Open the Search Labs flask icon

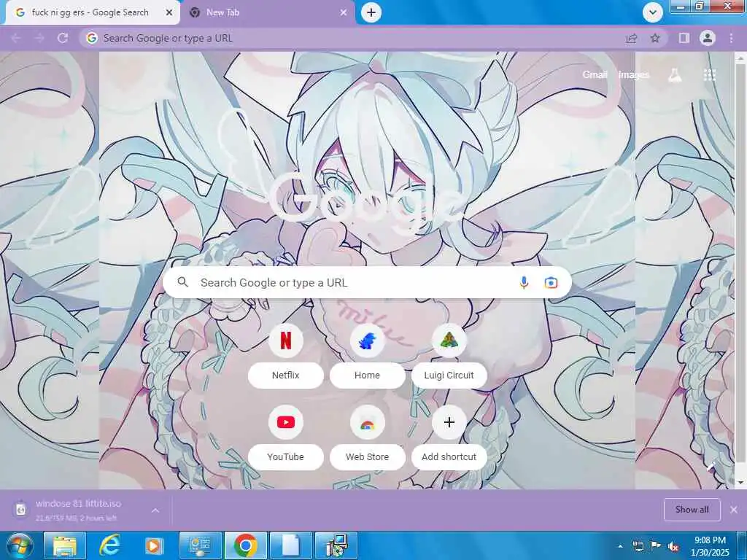point(675,75)
